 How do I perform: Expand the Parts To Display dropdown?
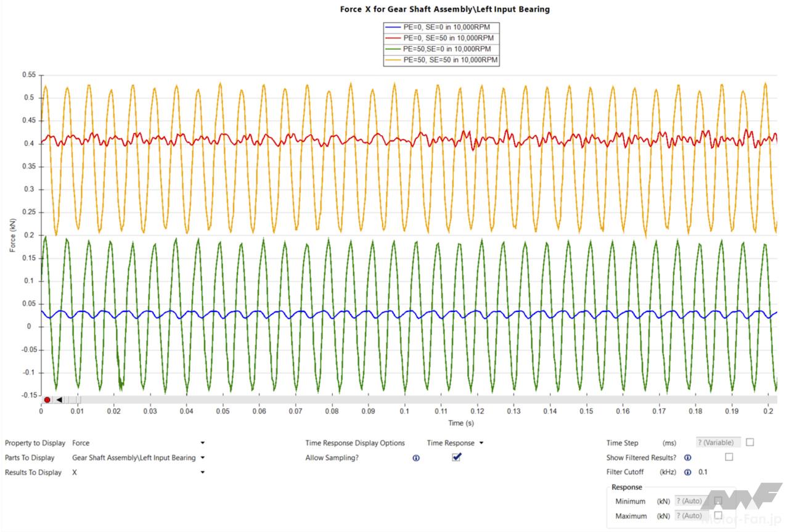tap(202, 457)
